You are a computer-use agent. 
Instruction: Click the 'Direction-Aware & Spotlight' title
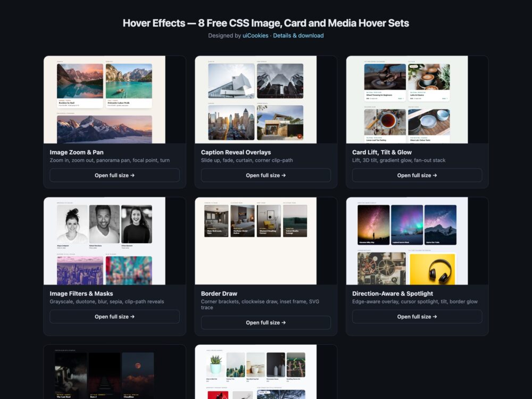(x=393, y=294)
